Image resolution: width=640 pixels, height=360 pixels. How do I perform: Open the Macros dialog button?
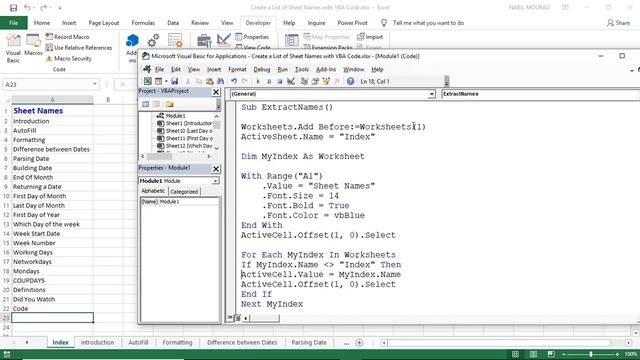tap(33, 45)
